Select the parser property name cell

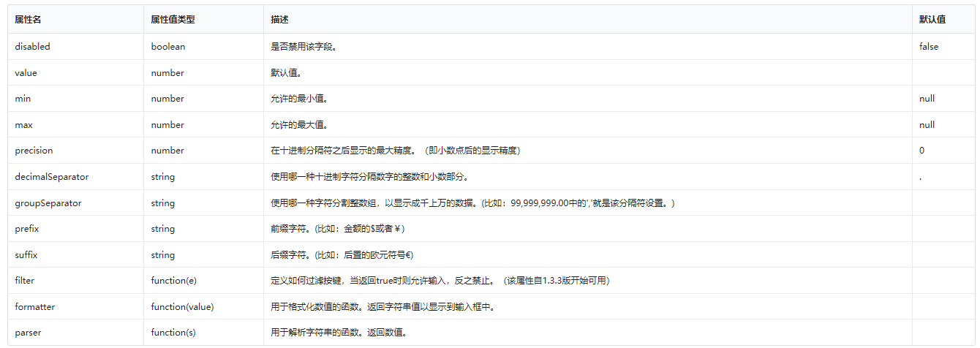pyautogui.click(x=27, y=332)
